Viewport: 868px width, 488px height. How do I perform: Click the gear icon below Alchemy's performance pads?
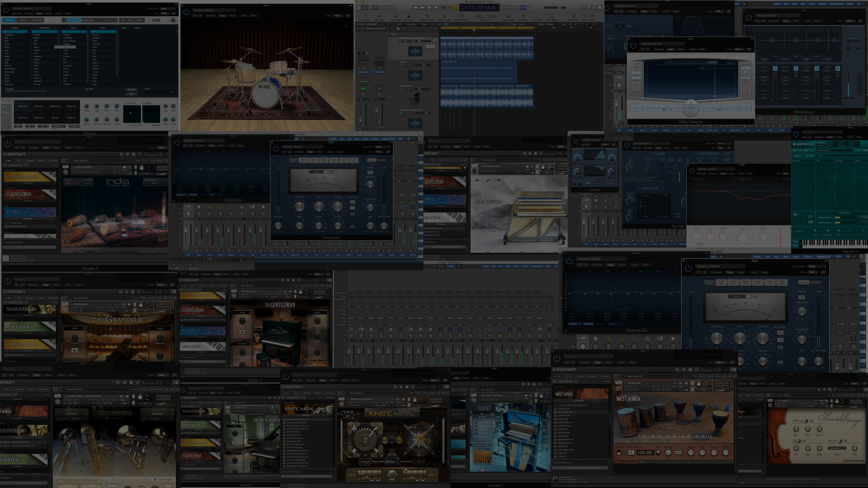(18, 126)
